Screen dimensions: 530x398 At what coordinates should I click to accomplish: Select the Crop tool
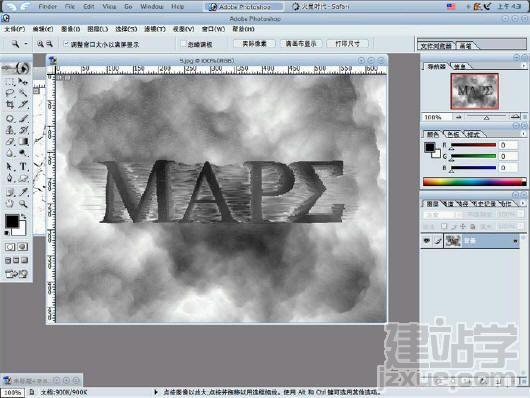click(x=10, y=105)
